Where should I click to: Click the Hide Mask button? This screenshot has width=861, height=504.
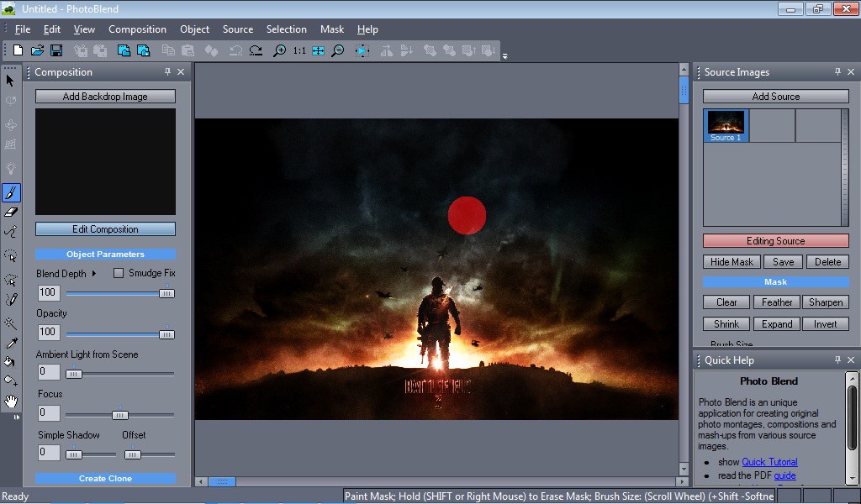tap(732, 262)
